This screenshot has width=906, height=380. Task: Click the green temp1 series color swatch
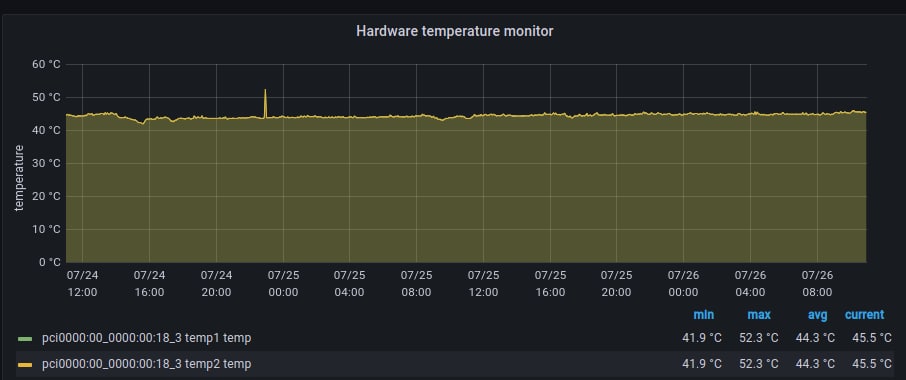(x=25, y=339)
